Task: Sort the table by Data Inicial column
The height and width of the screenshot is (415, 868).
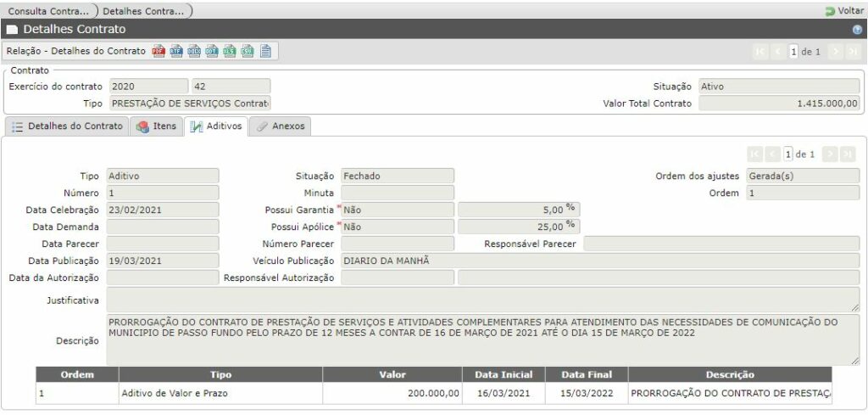Action: [x=505, y=374]
